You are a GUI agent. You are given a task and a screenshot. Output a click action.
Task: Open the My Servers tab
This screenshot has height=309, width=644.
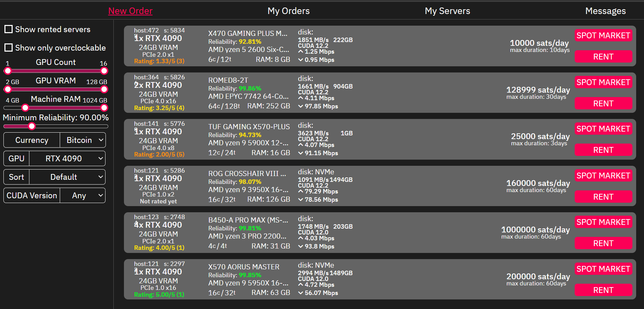pos(447,11)
